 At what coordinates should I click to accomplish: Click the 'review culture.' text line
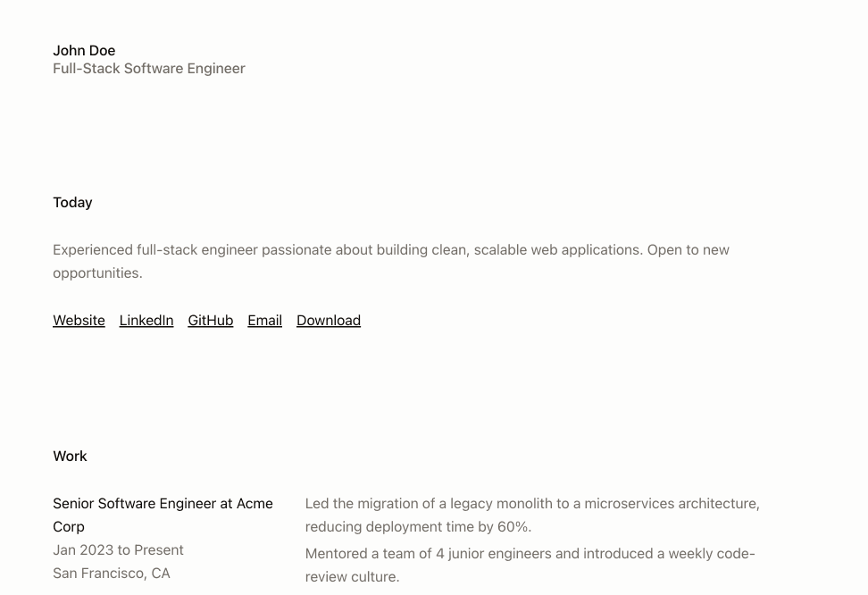coord(352,577)
